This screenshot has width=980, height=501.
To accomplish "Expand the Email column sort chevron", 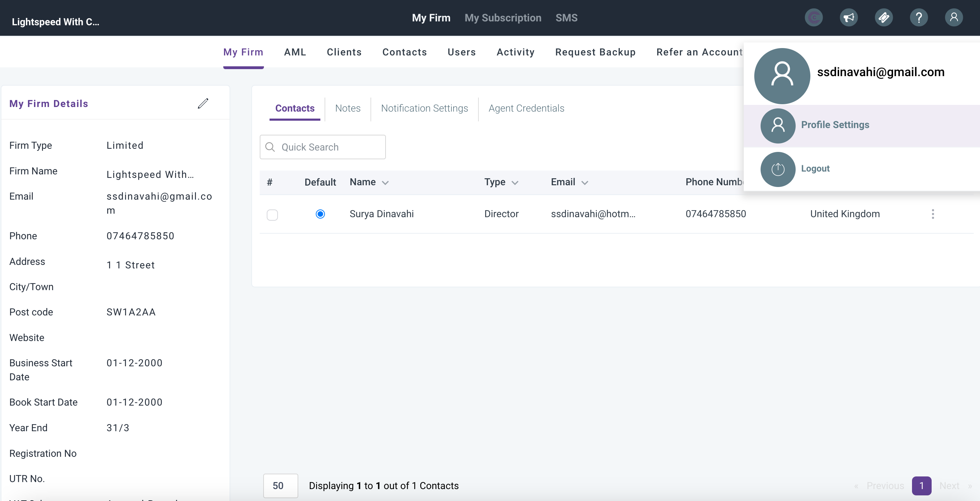I will pos(584,183).
